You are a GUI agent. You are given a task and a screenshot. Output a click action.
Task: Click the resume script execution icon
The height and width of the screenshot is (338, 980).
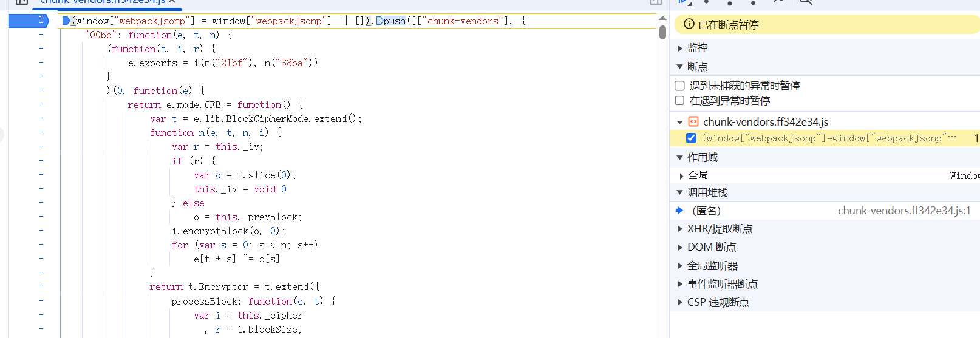point(684,2)
